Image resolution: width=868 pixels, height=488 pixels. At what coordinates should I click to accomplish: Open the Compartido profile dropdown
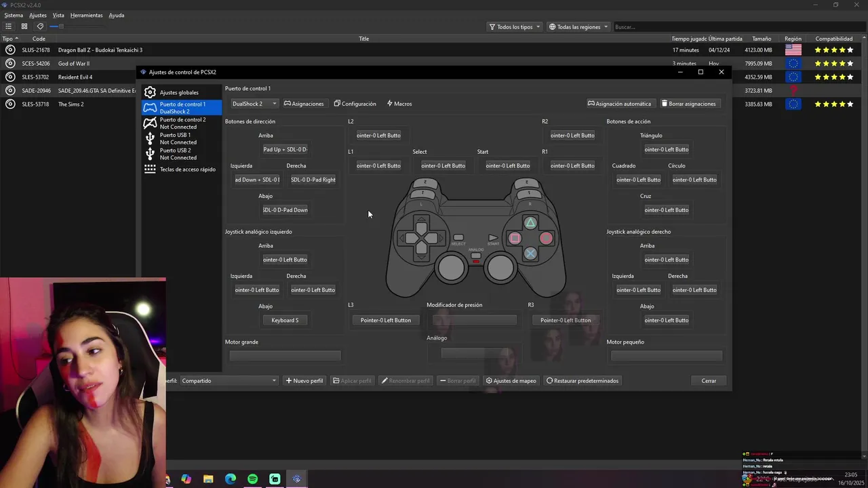[229, 381]
